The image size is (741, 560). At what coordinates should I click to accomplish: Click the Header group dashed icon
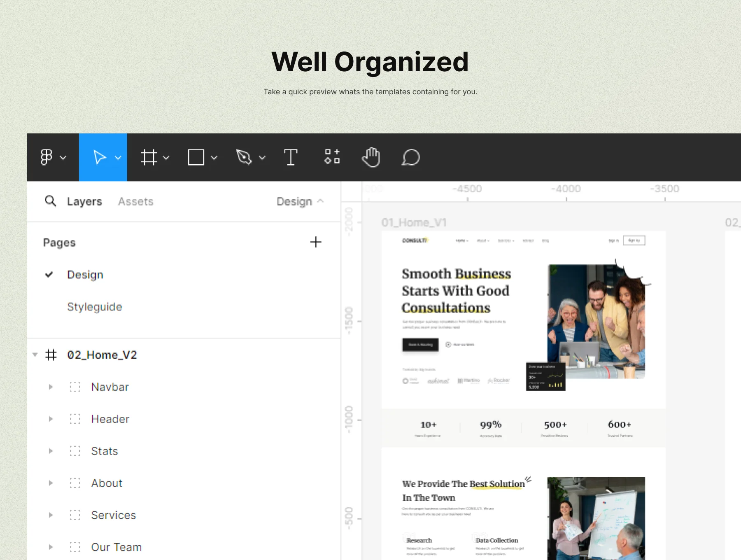click(x=75, y=419)
